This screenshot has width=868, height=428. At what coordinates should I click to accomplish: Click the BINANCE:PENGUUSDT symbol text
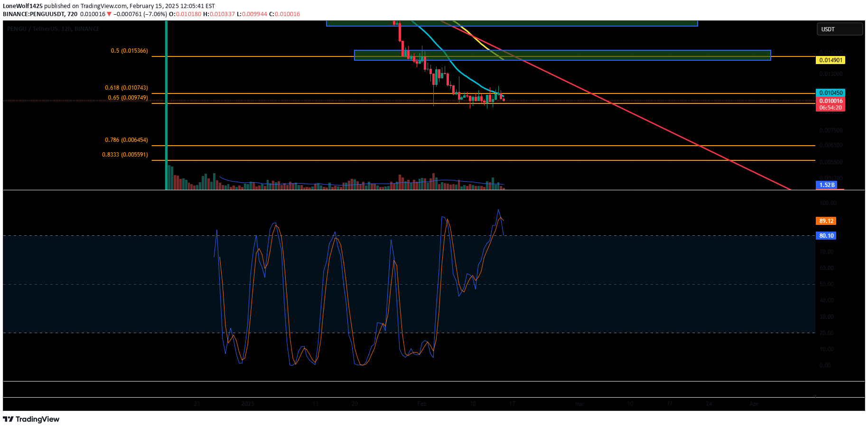click(x=33, y=14)
